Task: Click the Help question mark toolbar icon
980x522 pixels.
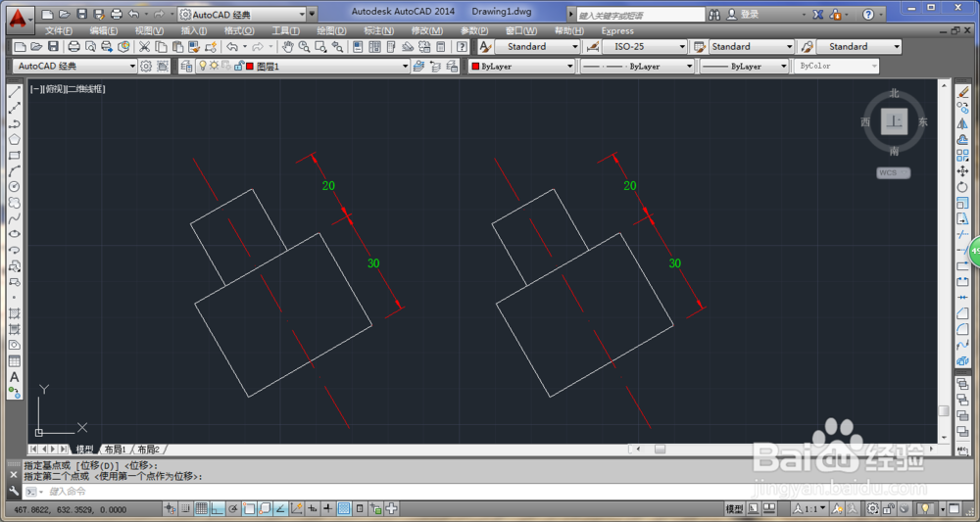Action: (x=462, y=46)
